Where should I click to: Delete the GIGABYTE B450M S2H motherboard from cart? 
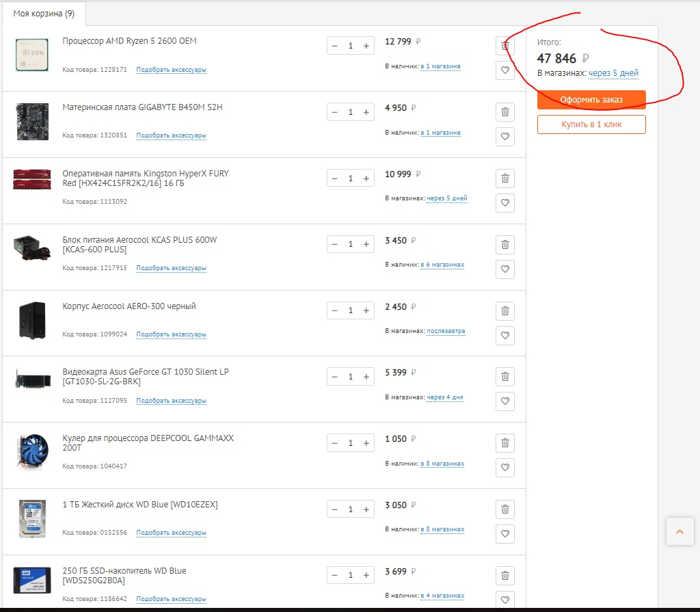pyautogui.click(x=504, y=113)
